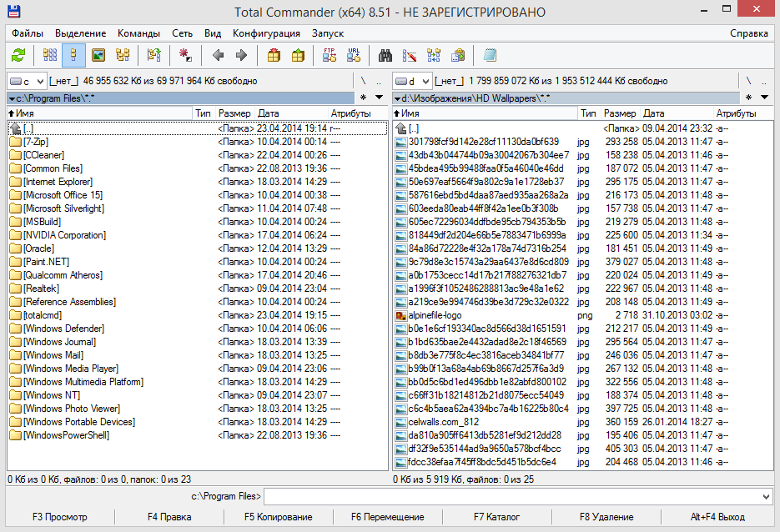Select the celwalls.com_812 file
Viewport: 780px width, 532px height.
[x=583, y=422]
